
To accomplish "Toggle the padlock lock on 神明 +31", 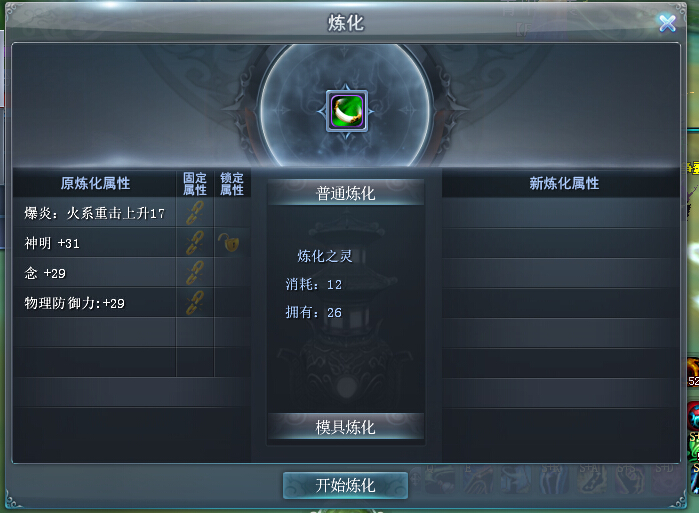I will tap(229, 242).
